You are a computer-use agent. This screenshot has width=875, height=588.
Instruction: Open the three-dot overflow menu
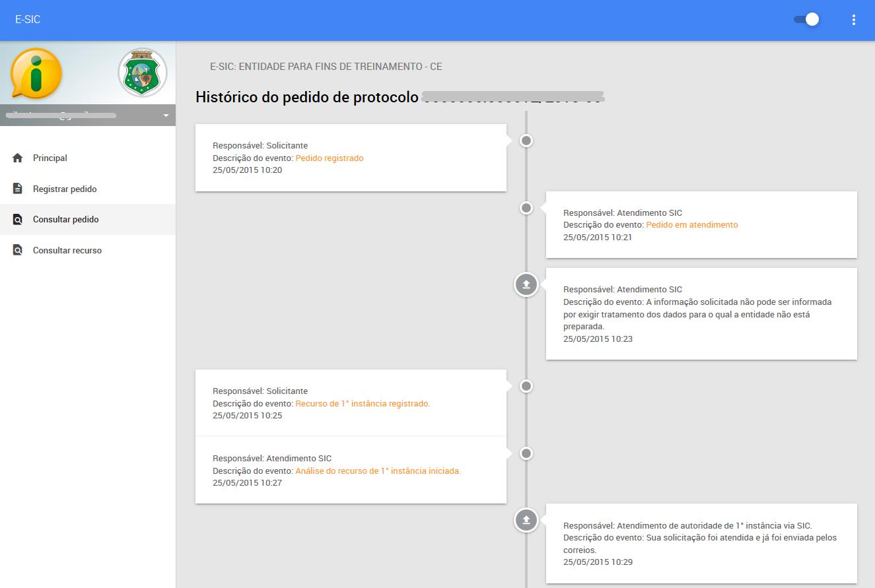point(854,20)
